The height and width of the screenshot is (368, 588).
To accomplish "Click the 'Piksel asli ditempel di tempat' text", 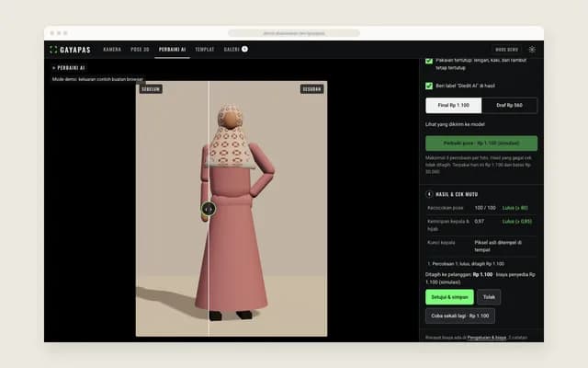I will (x=498, y=246).
